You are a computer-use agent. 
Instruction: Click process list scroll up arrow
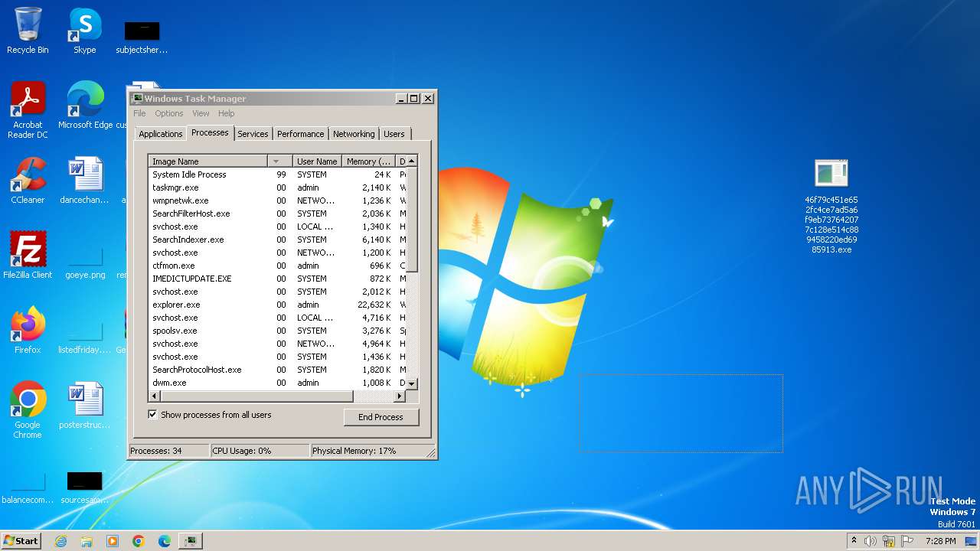pos(411,161)
